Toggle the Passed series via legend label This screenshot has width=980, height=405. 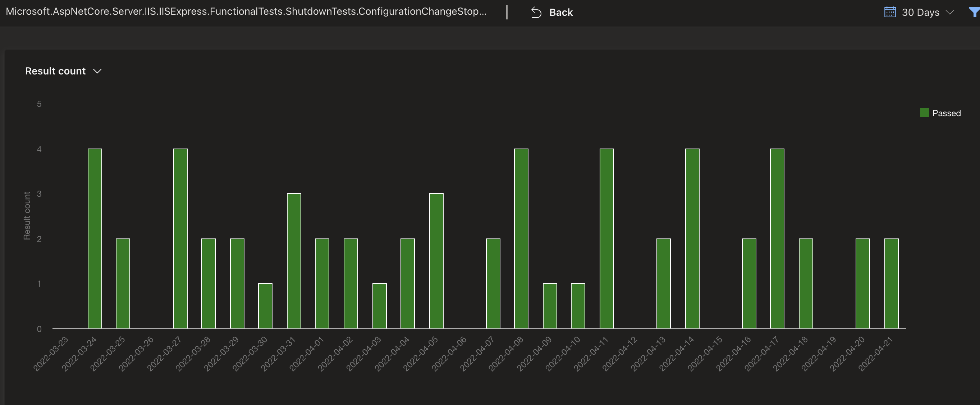(946, 113)
